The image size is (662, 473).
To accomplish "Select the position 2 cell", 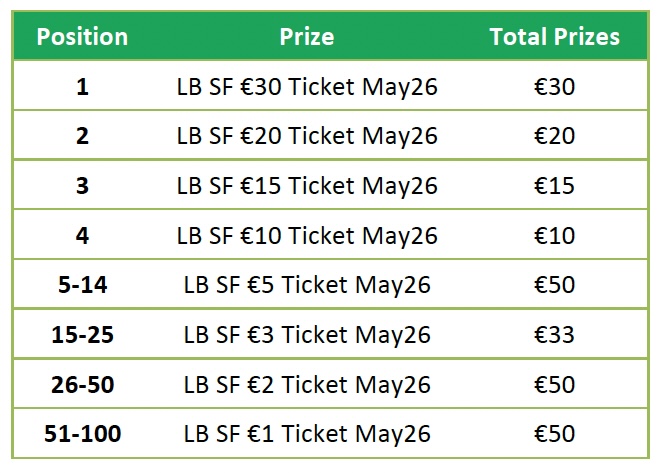I will coord(82,136).
